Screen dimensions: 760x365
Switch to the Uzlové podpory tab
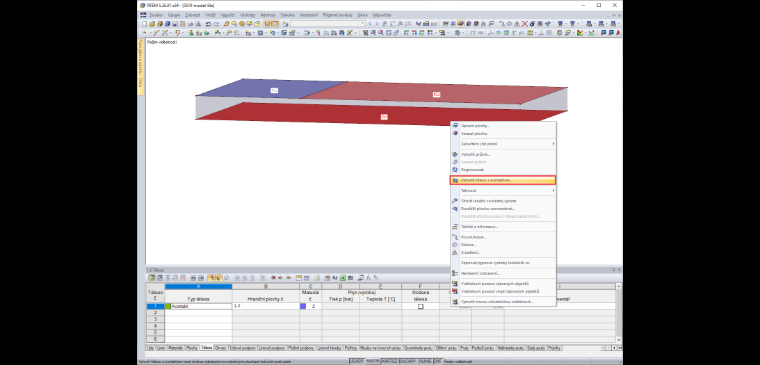[242, 348]
